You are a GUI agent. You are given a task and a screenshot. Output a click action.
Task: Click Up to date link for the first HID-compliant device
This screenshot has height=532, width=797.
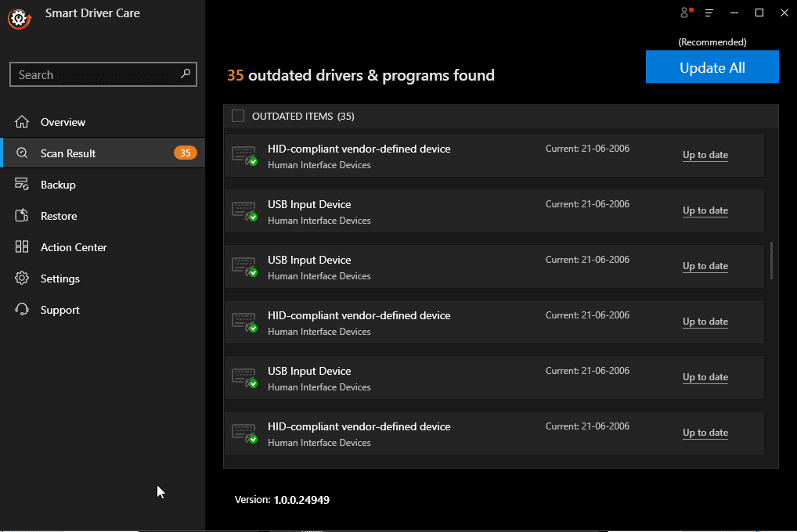[705, 155]
